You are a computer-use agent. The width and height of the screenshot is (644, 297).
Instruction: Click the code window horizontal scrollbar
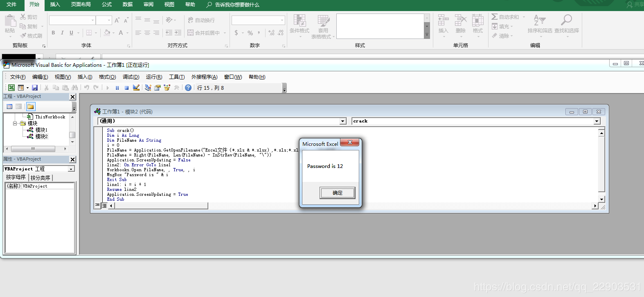pyautogui.click(x=162, y=206)
